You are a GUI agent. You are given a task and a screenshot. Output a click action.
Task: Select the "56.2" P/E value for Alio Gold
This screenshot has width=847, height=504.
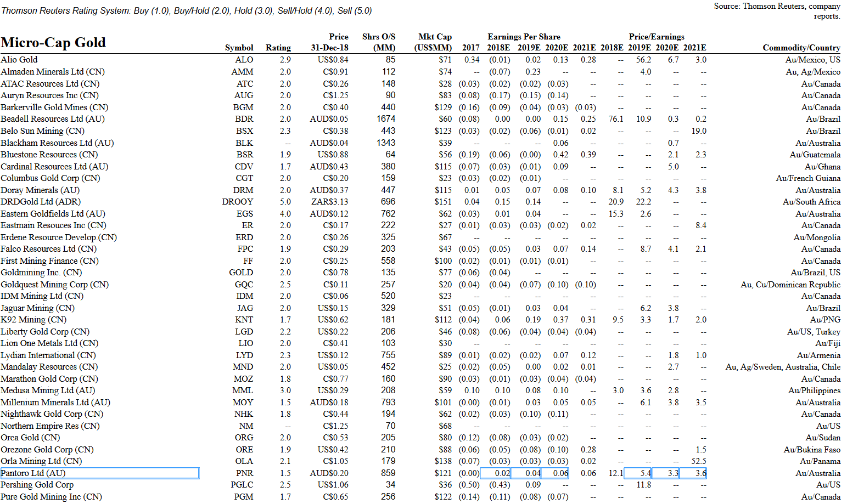(643, 60)
